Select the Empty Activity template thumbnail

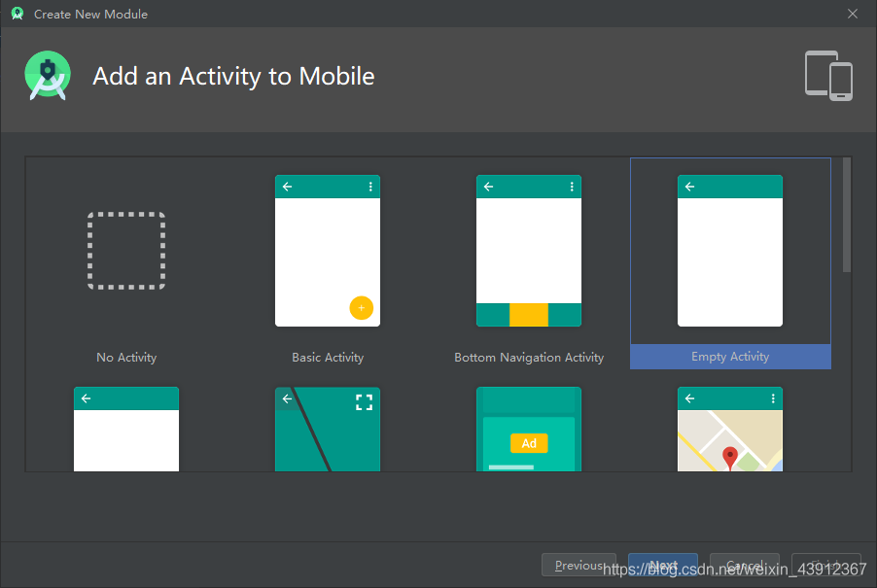pyautogui.click(x=730, y=251)
